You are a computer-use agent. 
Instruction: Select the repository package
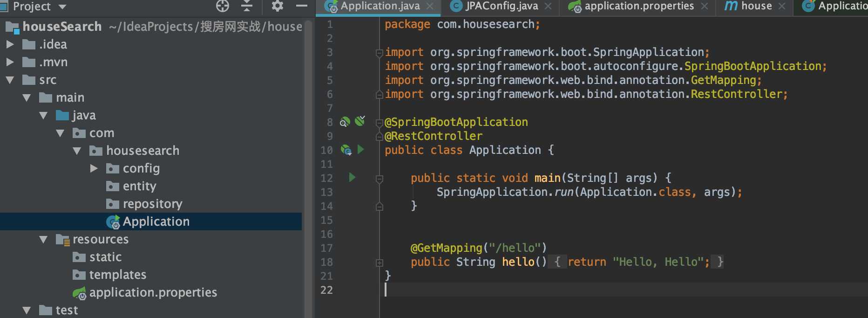pyautogui.click(x=151, y=204)
